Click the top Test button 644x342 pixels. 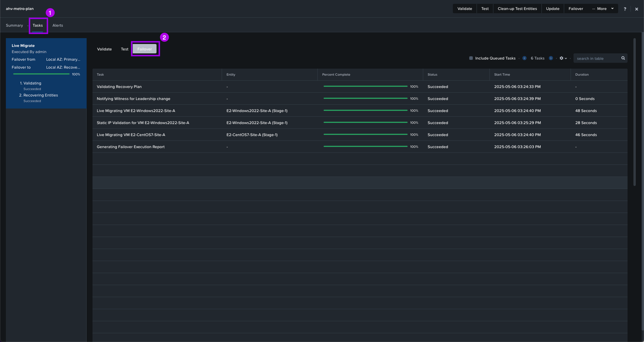(x=485, y=9)
